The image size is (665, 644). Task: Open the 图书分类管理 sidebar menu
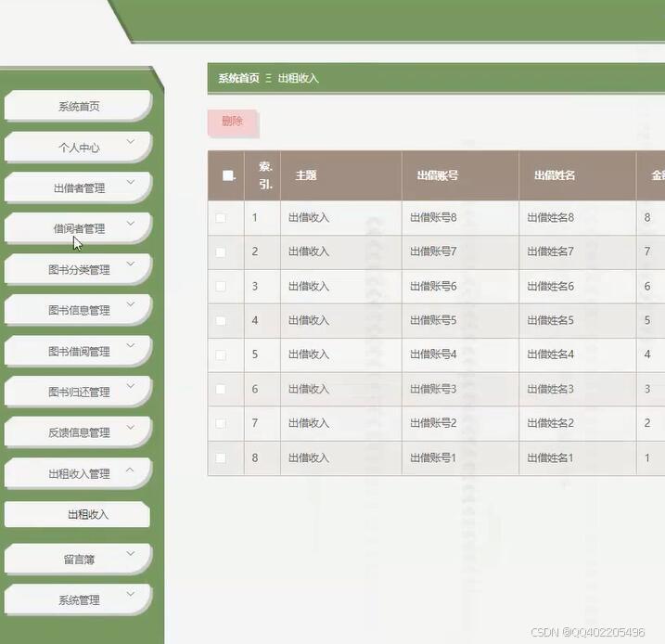[x=78, y=269]
